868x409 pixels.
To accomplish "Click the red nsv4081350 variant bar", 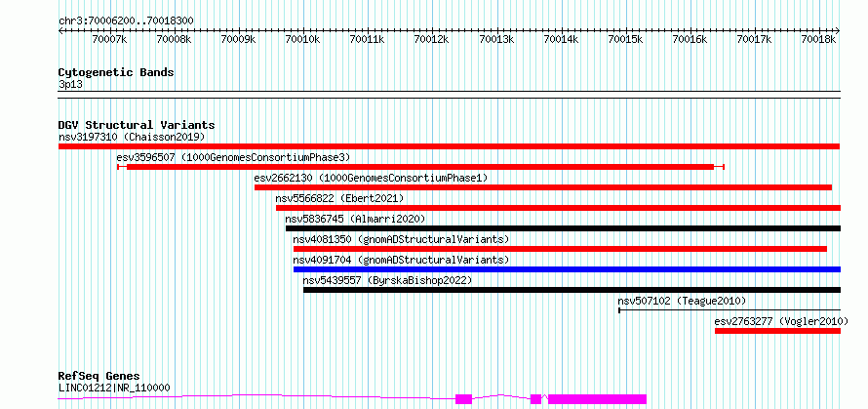I will point(560,249).
